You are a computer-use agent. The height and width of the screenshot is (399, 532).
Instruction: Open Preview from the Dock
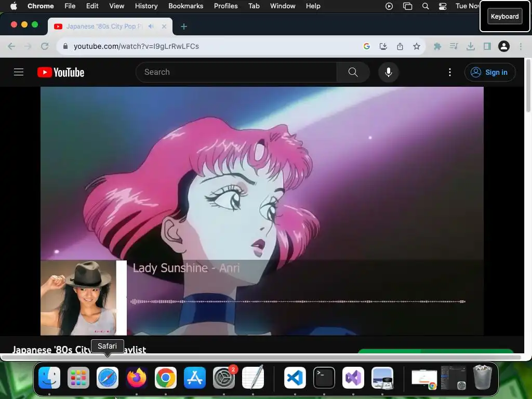point(382,378)
